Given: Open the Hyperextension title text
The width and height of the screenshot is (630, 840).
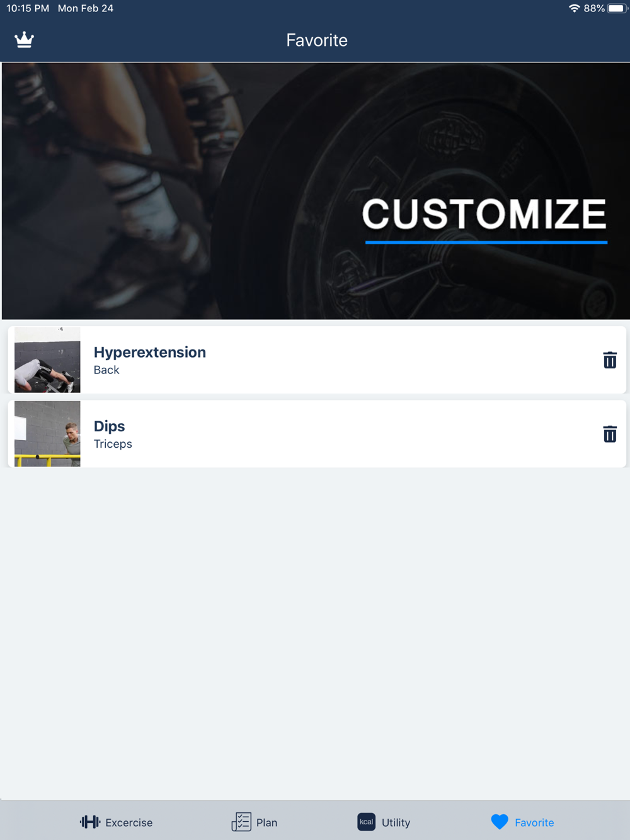Looking at the screenshot, I should point(150,352).
